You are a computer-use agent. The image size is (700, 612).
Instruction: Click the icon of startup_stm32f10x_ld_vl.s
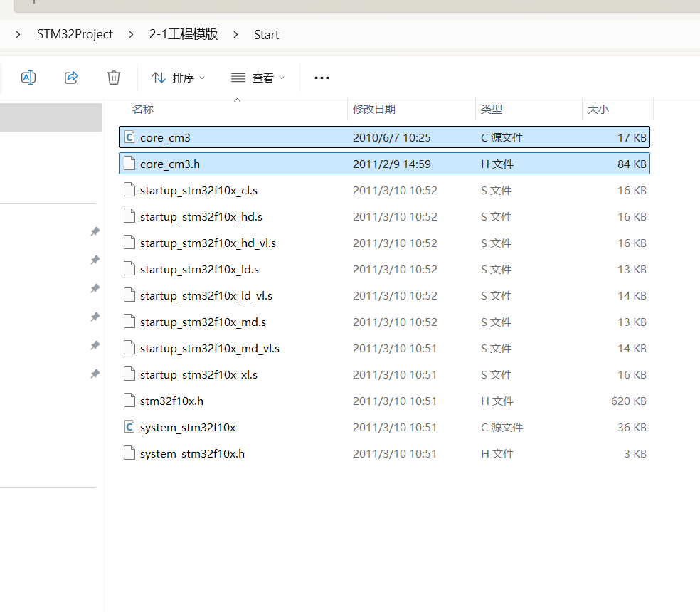[x=129, y=295]
